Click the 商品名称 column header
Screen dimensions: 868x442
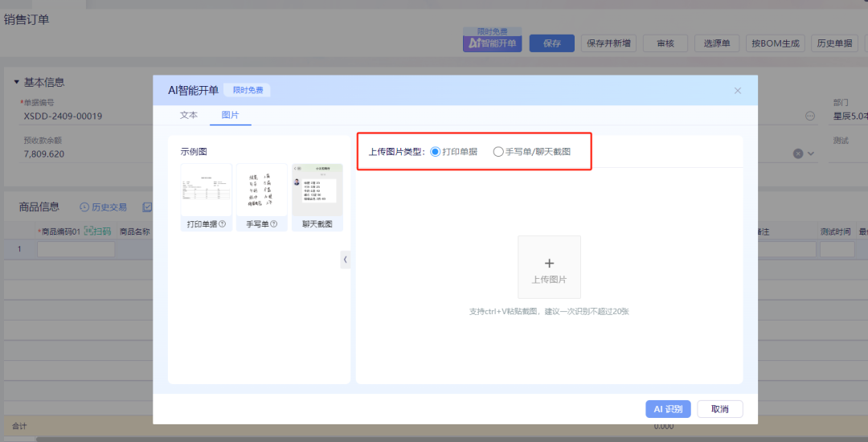(x=135, y=231)
